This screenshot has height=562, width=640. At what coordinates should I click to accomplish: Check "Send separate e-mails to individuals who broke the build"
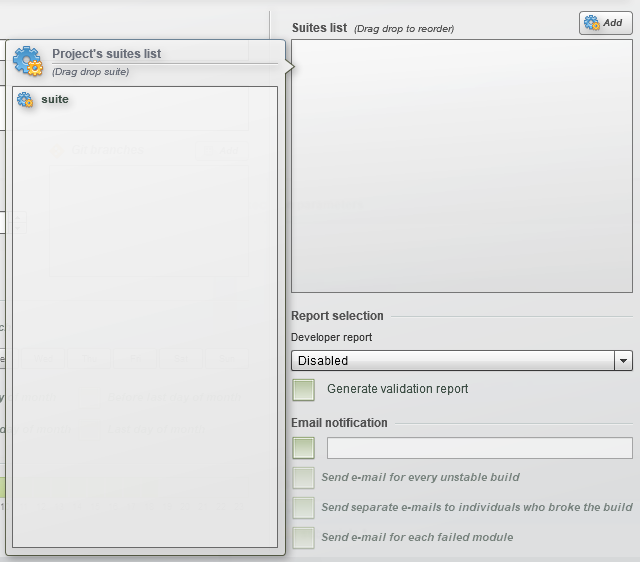click(x=304, y=508)
